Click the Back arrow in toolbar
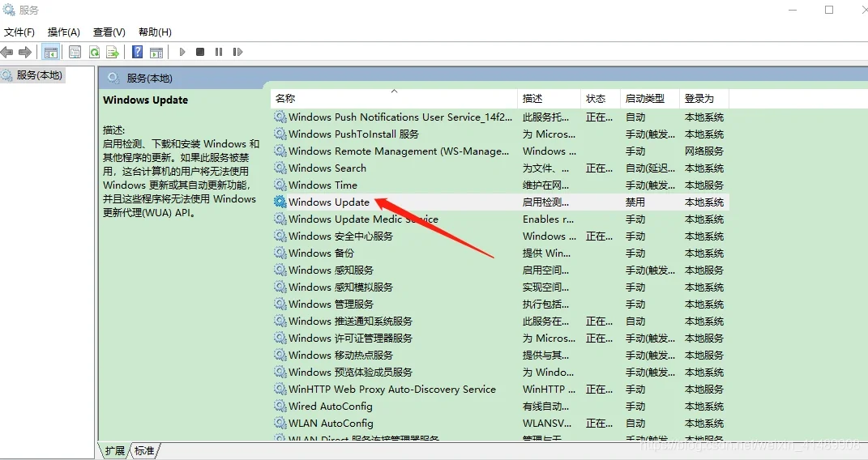This screenshot has height=460, width=868. (x=6, y=52)
